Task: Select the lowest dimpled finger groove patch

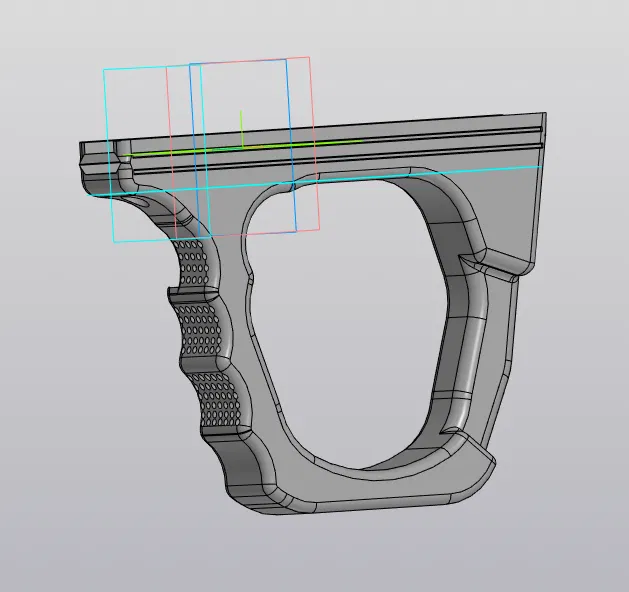Action: (x=215, y=399)
